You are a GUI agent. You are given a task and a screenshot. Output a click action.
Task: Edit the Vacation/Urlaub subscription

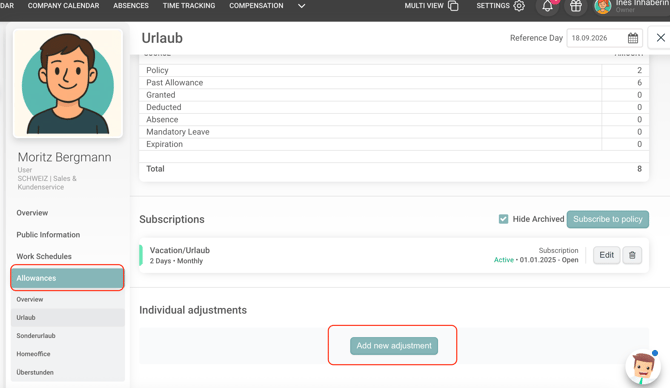pyautogui.click(x=606, y=255)
